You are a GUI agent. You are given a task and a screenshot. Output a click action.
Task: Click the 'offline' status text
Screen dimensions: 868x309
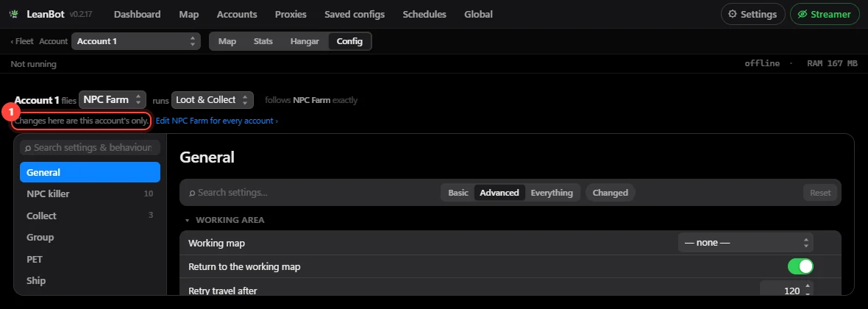click(762, 64)
